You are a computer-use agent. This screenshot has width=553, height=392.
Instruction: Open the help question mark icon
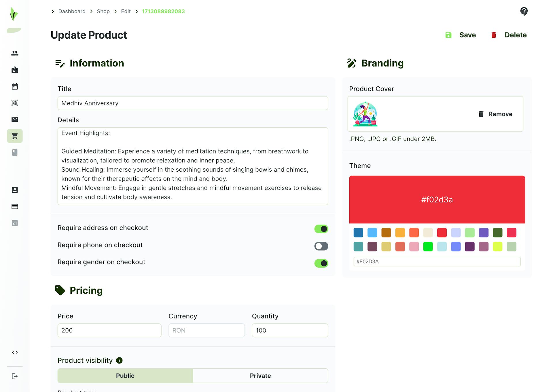click(x=524, y=11)
